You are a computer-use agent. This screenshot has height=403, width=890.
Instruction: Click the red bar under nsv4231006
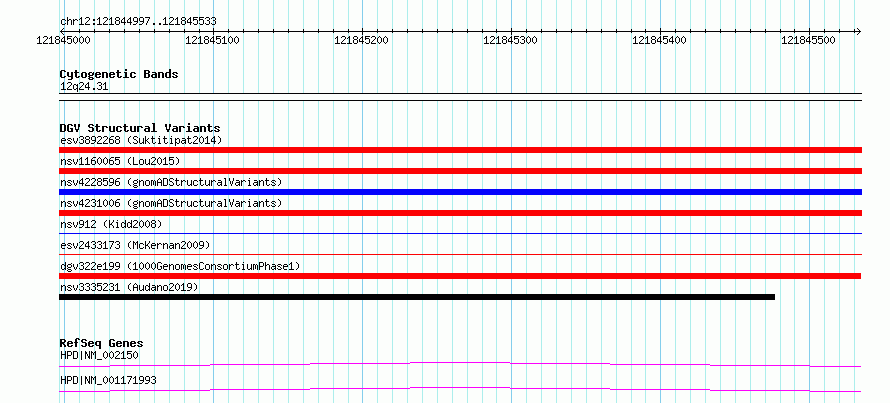(460, 213)
